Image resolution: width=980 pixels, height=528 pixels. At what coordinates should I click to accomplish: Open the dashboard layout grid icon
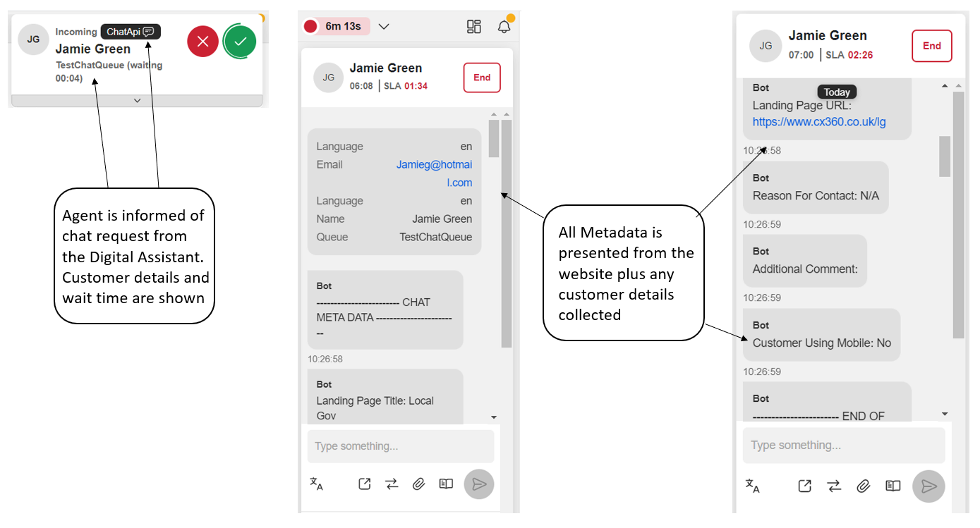pyautogui.click(x=473, y=26)
